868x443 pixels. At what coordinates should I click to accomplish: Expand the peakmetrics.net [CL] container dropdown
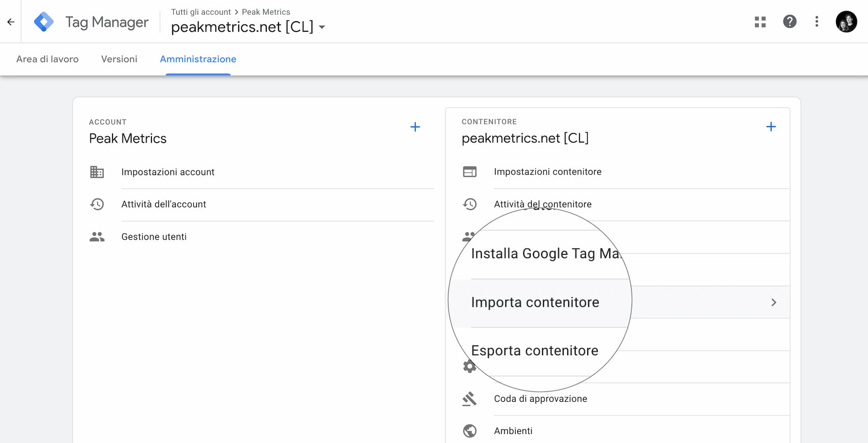[x=322, y=27]
